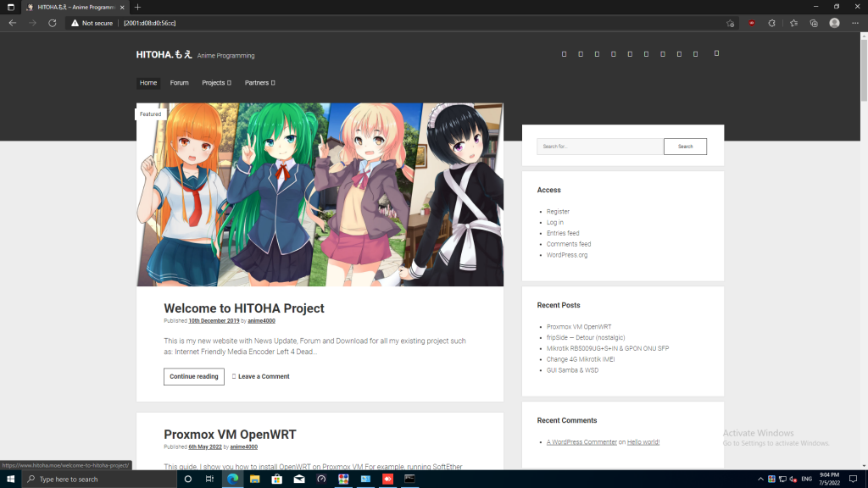Open Microsoft Store from the taskbar
The width and height of the screenshot is (868, 488).
click(277, 480)
